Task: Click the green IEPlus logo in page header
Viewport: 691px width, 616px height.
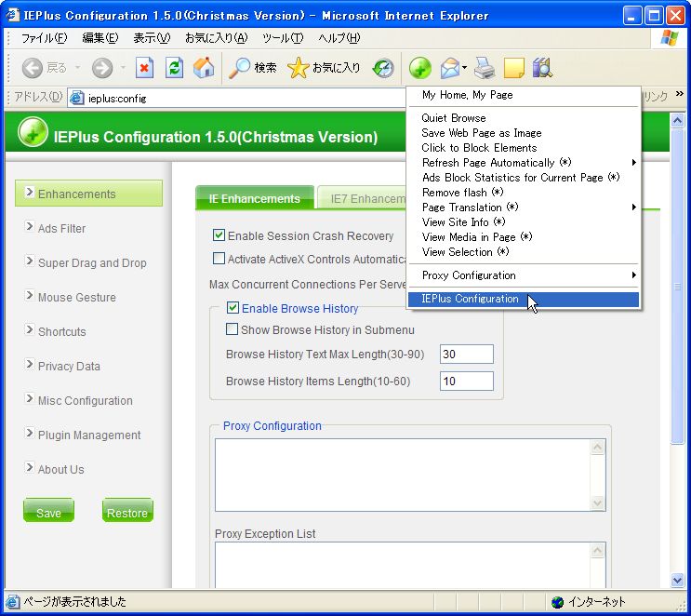Action: [33, 132]
